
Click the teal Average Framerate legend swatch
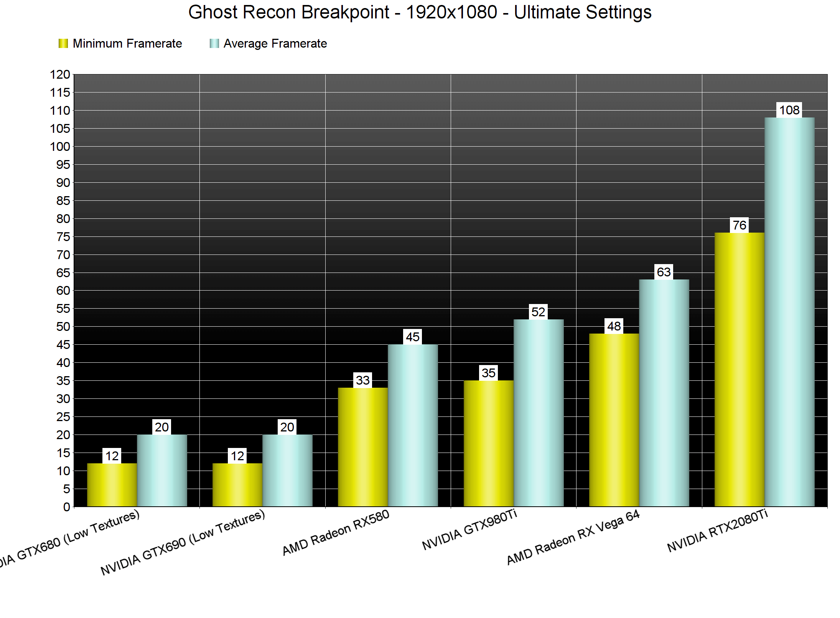click(x=214, y=43)
